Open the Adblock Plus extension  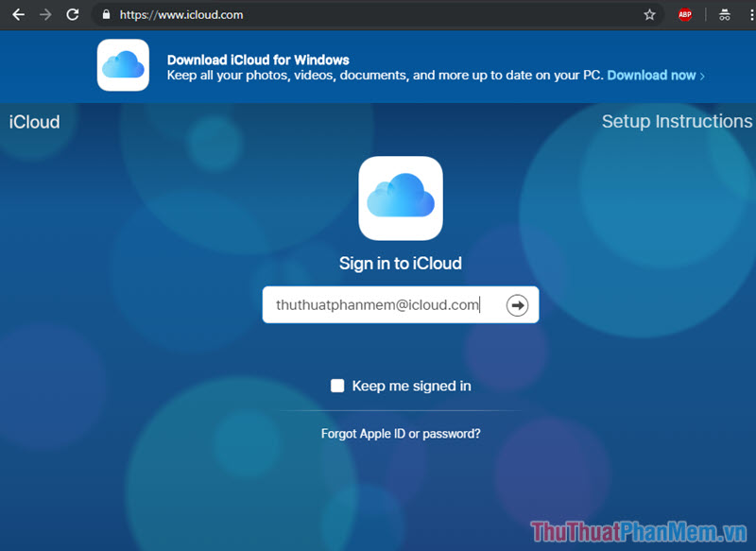(684, 14)
